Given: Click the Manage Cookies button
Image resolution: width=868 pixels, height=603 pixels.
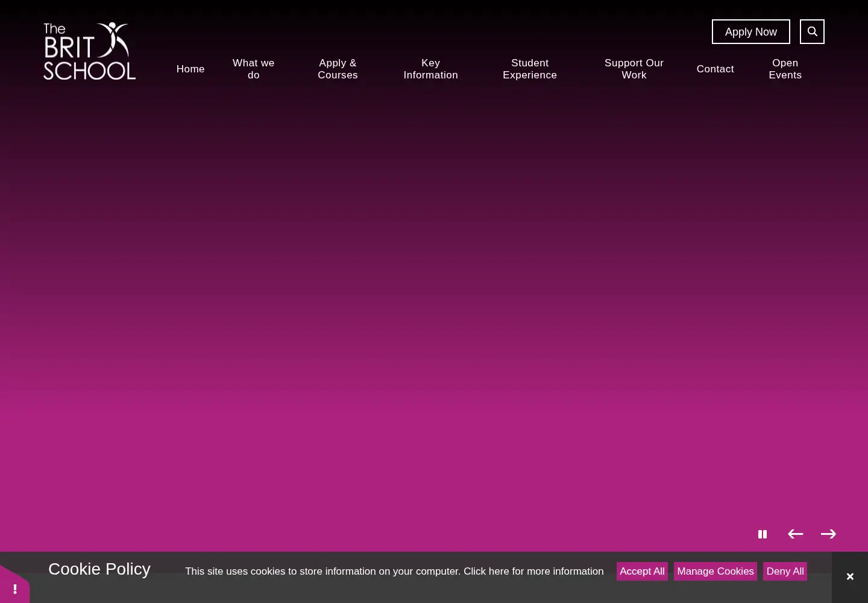Looking at the screenshot, I should tap(715, 571).
